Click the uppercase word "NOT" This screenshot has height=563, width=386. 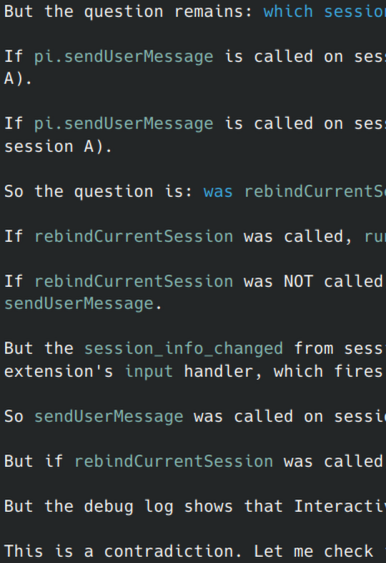click(x=298, y=281)
